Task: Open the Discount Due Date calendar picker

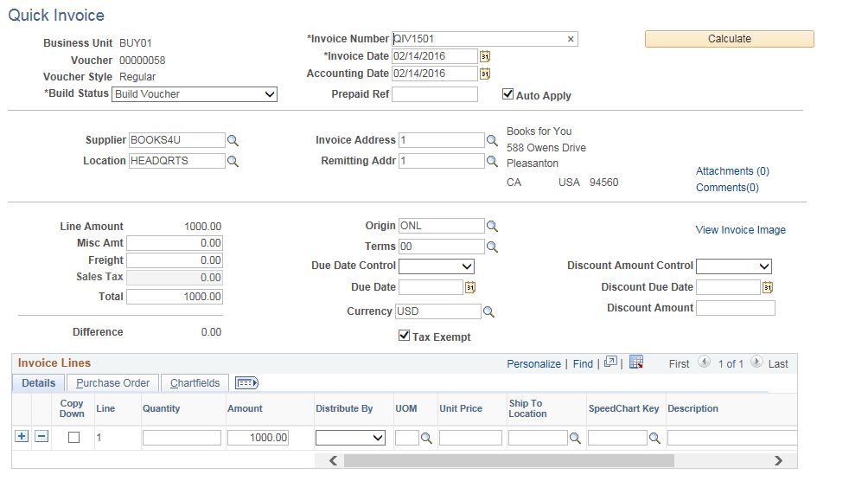Action: (767, 287)
